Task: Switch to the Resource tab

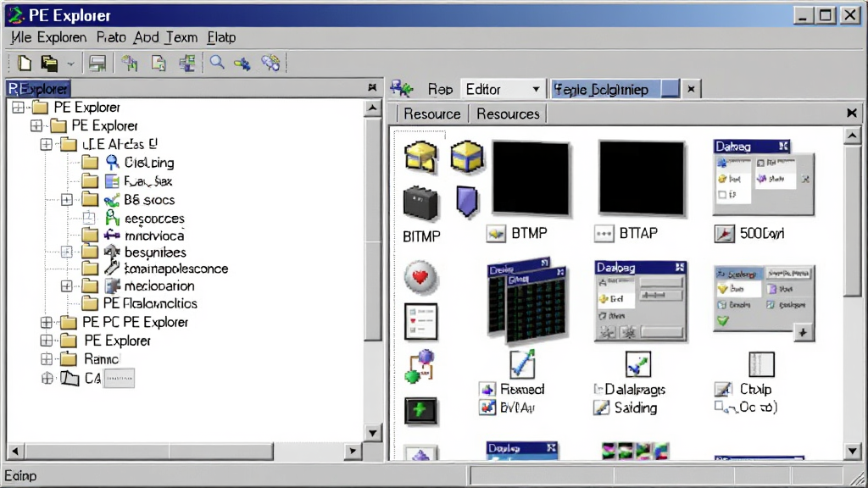Action: tap(431, 114)
